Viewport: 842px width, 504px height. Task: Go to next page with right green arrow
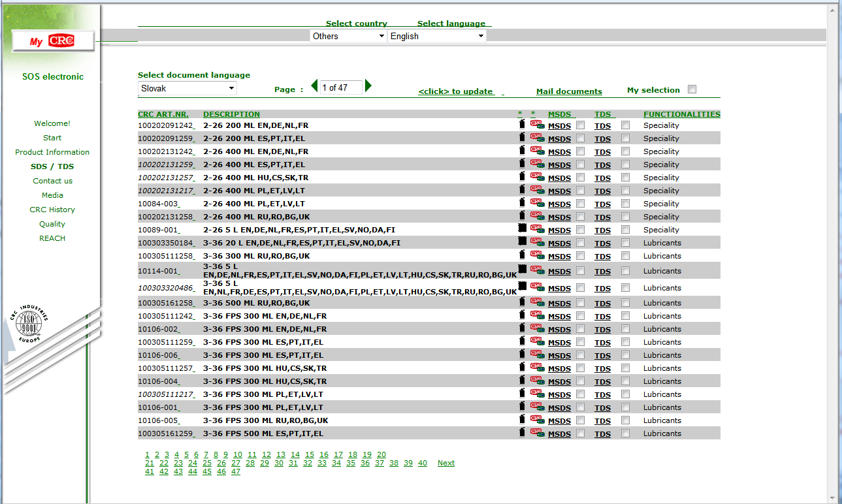pyautogui.click(x=368, y=86)
